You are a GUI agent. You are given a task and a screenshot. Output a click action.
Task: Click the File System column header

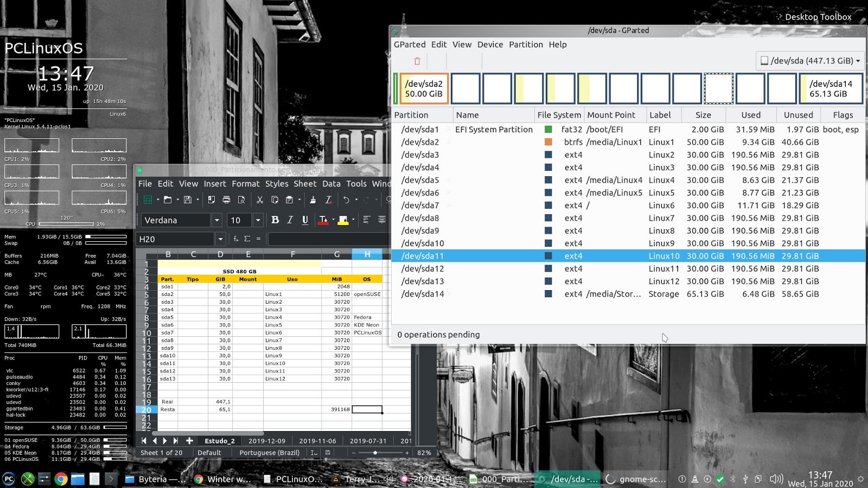[559, 115]
